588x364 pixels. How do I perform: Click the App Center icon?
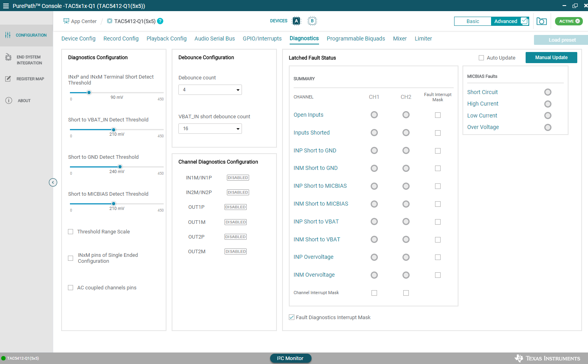(x=66, y=21)
